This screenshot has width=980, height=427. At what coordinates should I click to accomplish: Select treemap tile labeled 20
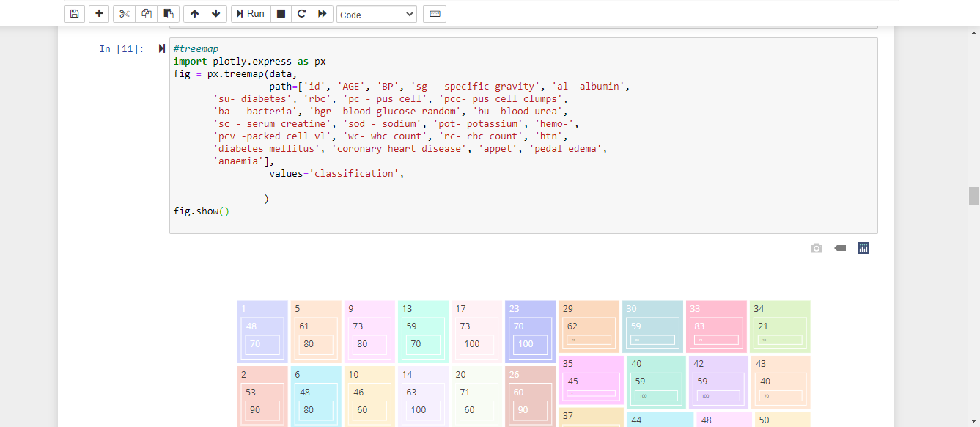point(476,396)
